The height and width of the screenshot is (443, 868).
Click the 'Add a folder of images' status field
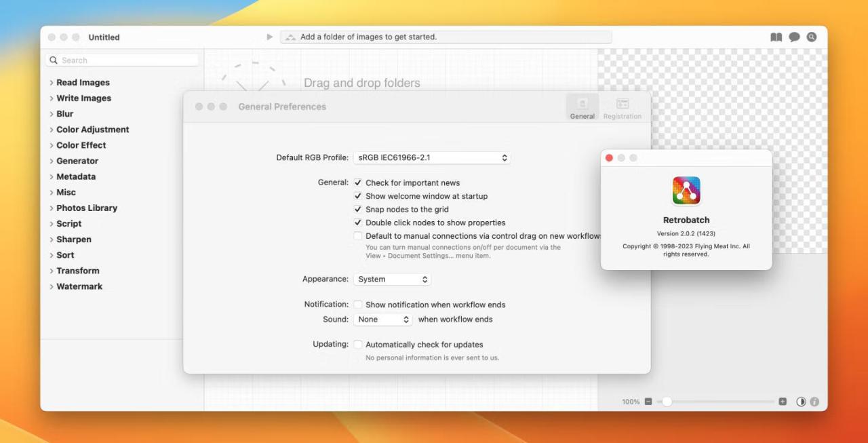(446, 37)
